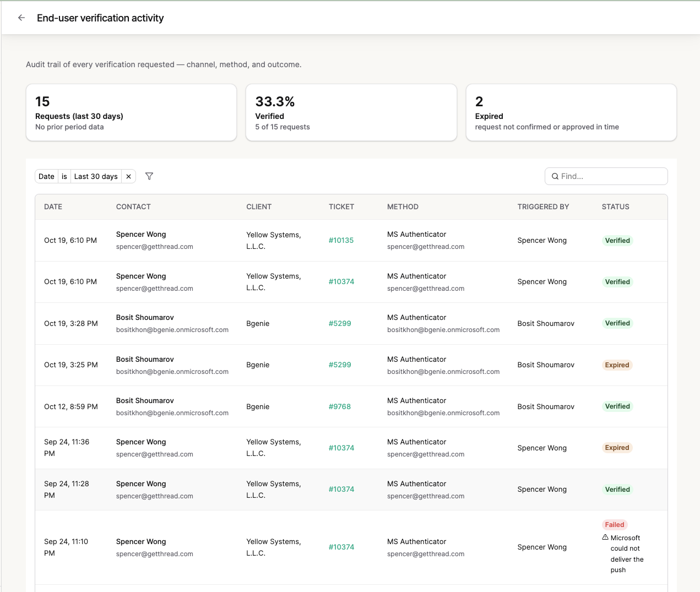This screenshot has height=592, width=700.
Task: Sort by the STATUS column header
Action: [x=615, y=207]
